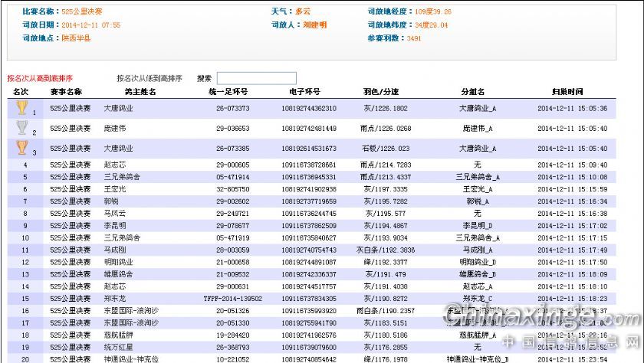Click the search (搜索) input box

256,78
